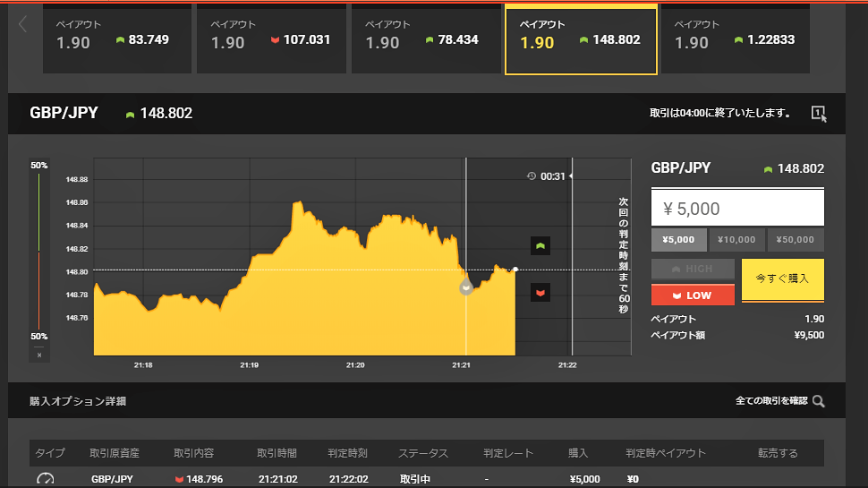Select the ¥10,000 preset amount
This screenshot has height=488, width=868.
737,240
